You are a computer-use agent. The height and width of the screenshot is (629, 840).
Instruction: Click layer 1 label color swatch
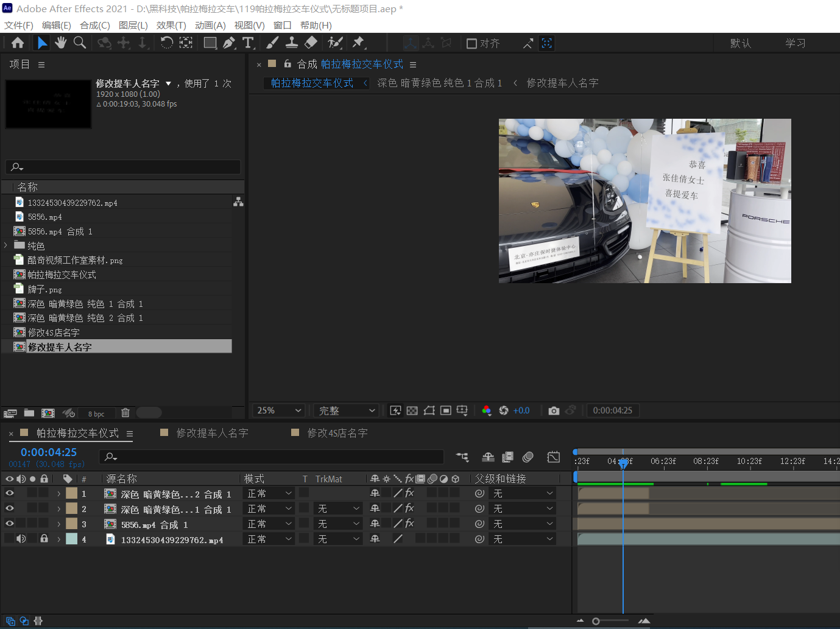72,493
